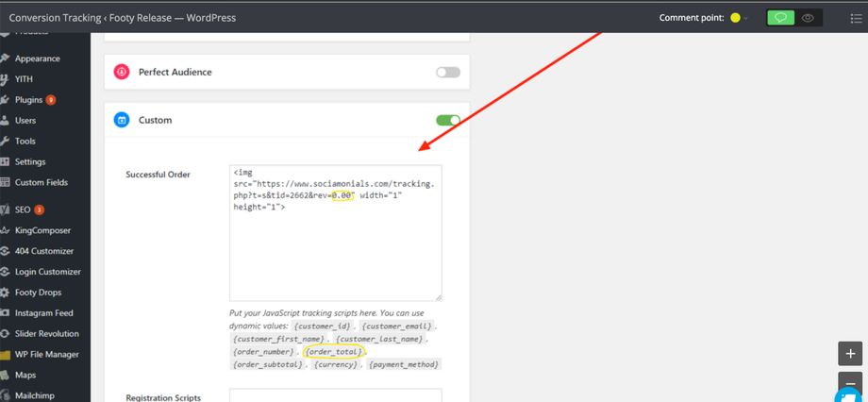
Task: Switch to eye preview mode
Action: pyautogui.click(x=809, y=18)
